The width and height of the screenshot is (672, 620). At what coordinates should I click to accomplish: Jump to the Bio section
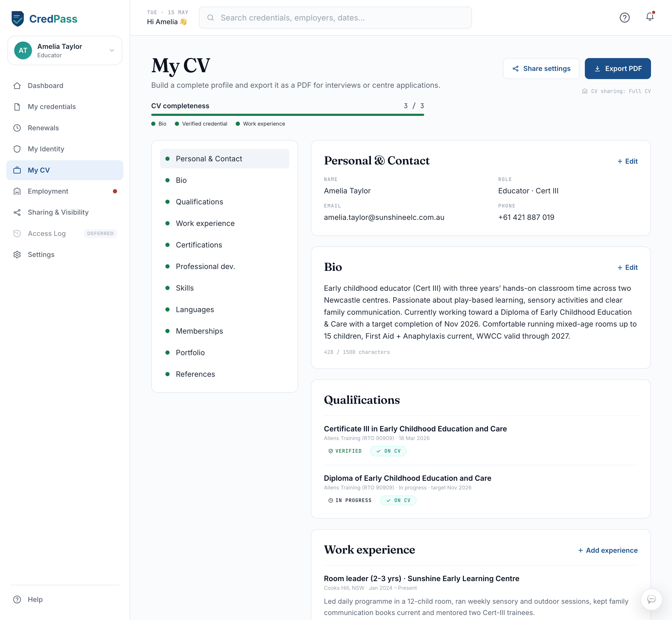[x=224, y=180]
